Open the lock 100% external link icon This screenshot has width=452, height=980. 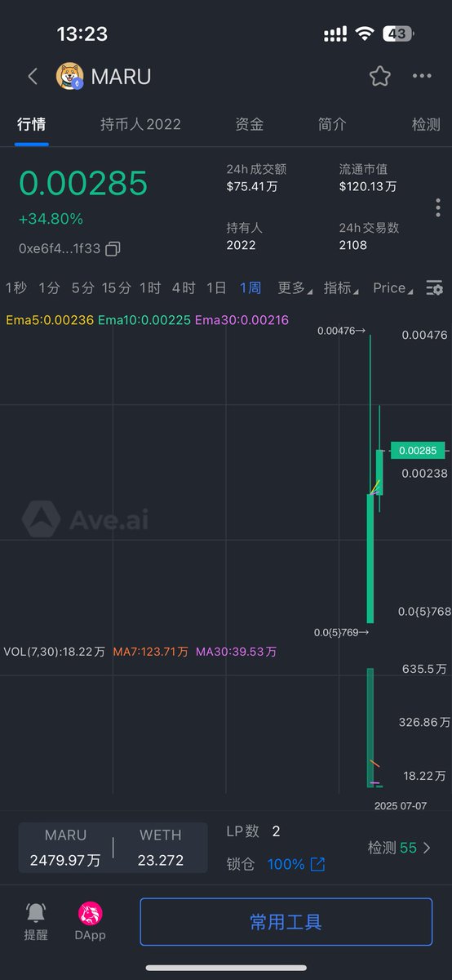coord(318,864)
